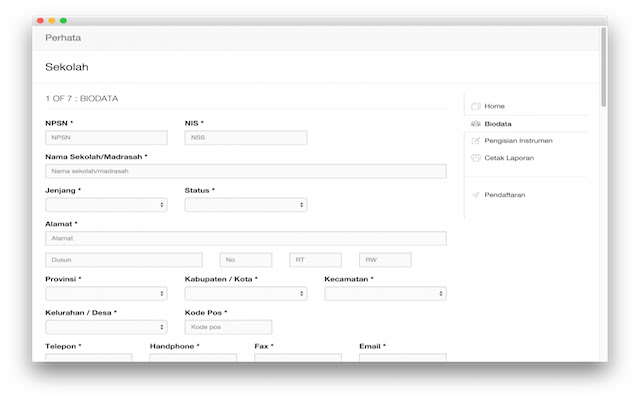Viewport: 640px width, 400px height.
Task: Expand the Provinsi dropdown
Action: (106, 293)
